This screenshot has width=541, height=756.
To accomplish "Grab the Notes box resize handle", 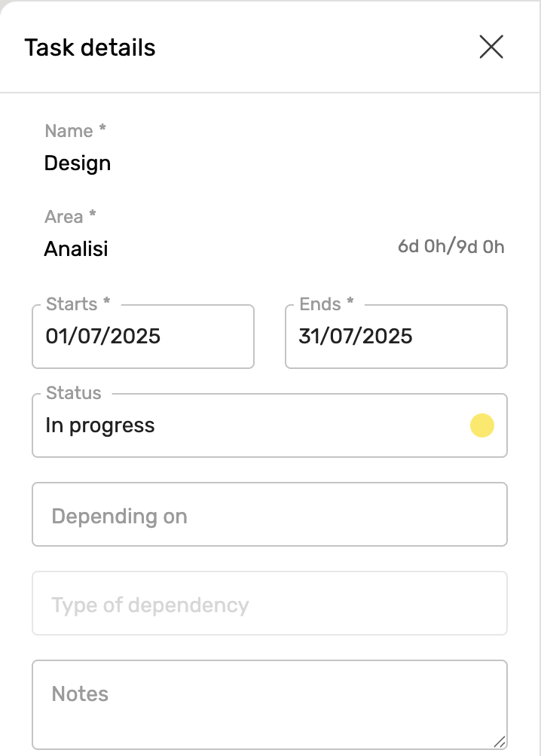I will [499, 741].
